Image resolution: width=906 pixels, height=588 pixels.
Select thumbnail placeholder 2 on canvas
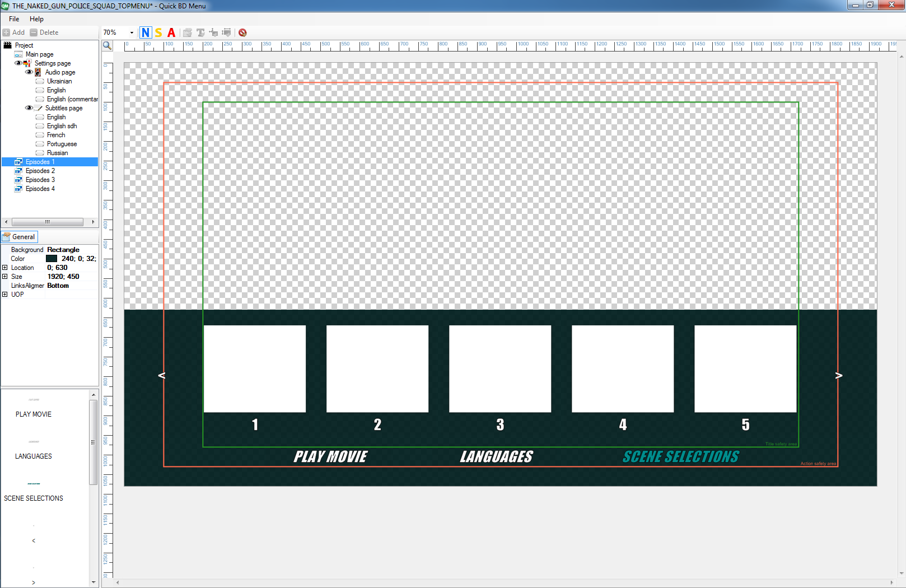pos(377,369)
